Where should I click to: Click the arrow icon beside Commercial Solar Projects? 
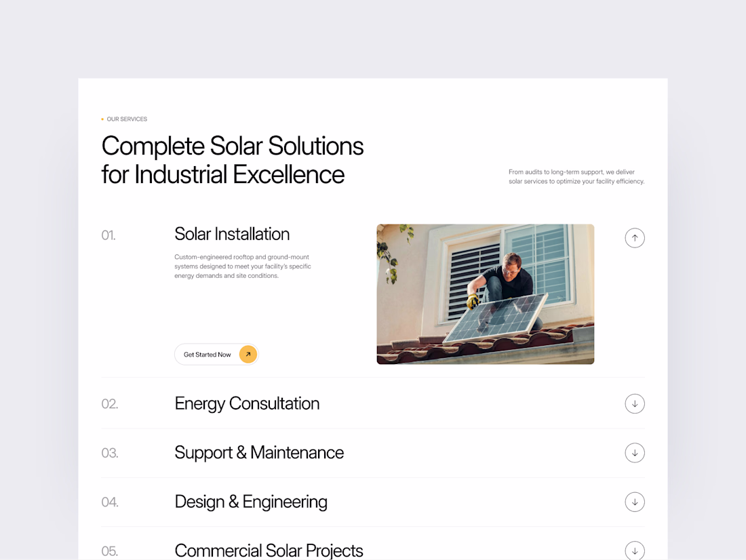[x=635, y=551]
